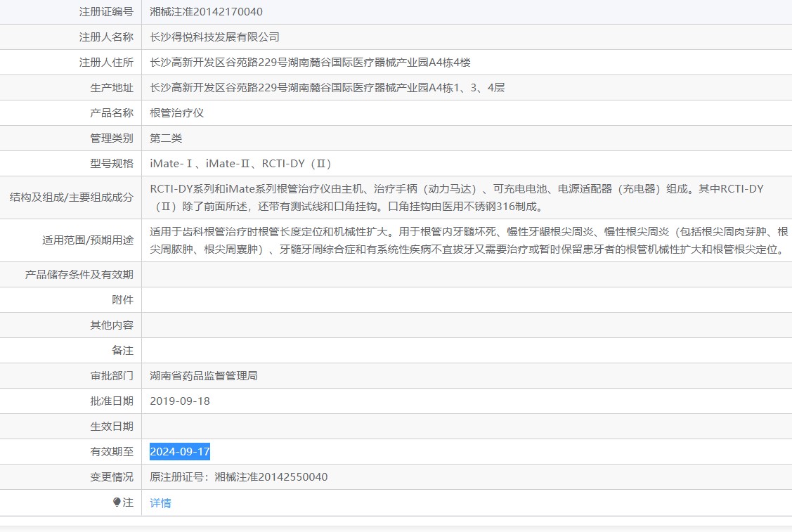Click the 注册人名称 row label
This screenshot has height=532, width=792.
coord(106,37)
